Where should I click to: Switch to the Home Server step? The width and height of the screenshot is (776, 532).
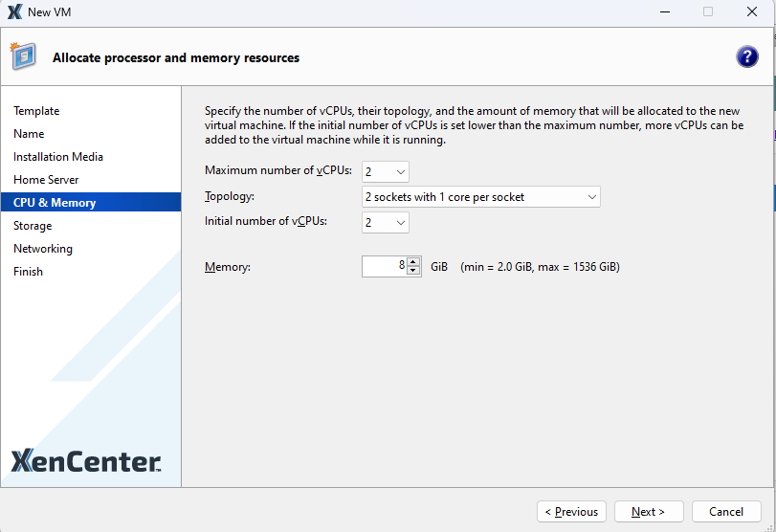point(46,180)
